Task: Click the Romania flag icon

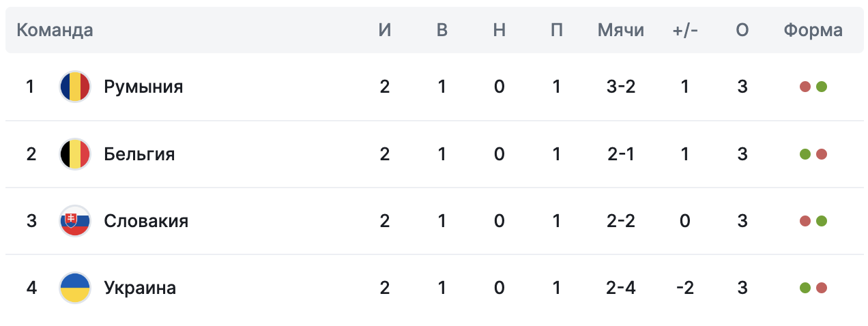Action: (75, 87)
